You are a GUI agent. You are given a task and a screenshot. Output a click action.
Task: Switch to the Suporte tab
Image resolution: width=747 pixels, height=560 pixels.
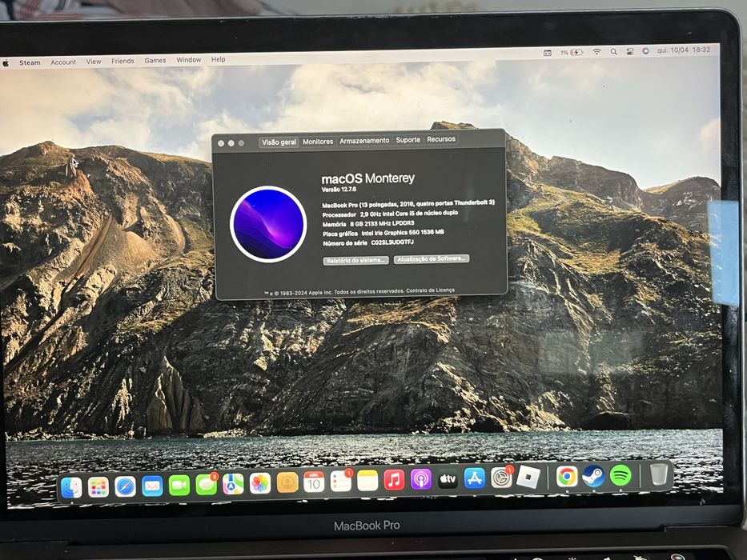coord(408,140)
